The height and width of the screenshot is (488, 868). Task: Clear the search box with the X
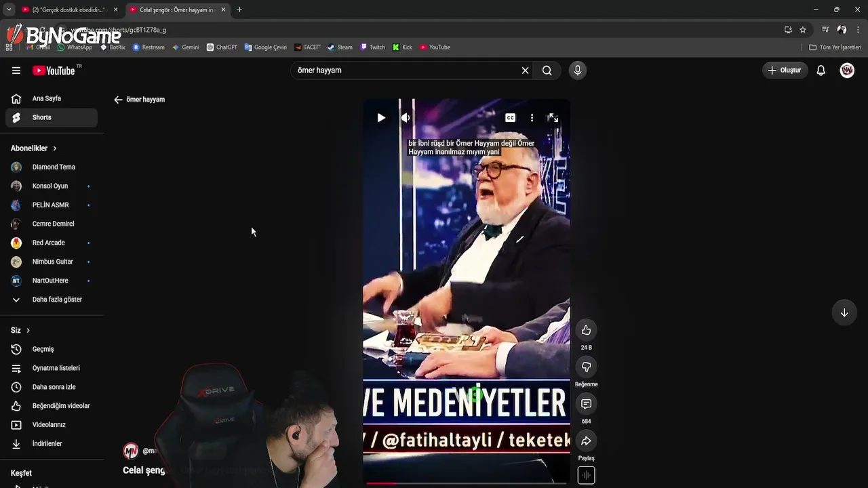[x=525, y=70]
